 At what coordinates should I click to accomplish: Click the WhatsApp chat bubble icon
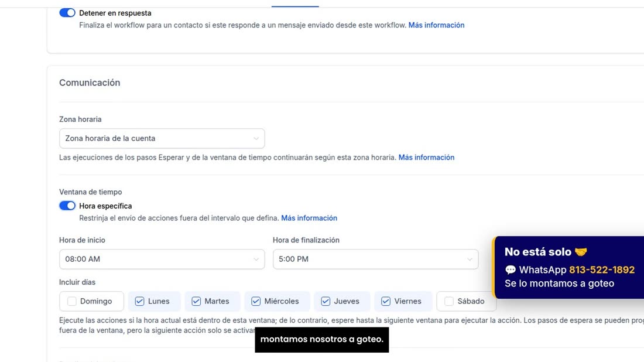(x=511, y=270)
